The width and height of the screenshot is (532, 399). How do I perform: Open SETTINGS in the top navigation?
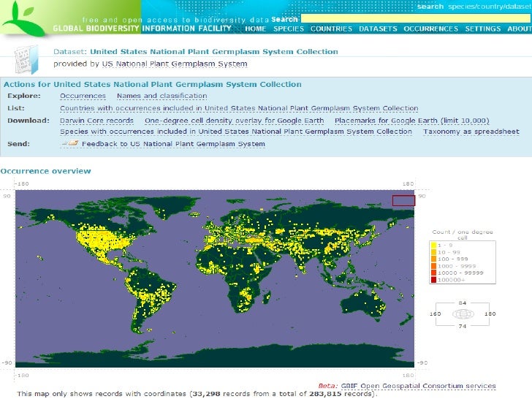pos(483,28)
